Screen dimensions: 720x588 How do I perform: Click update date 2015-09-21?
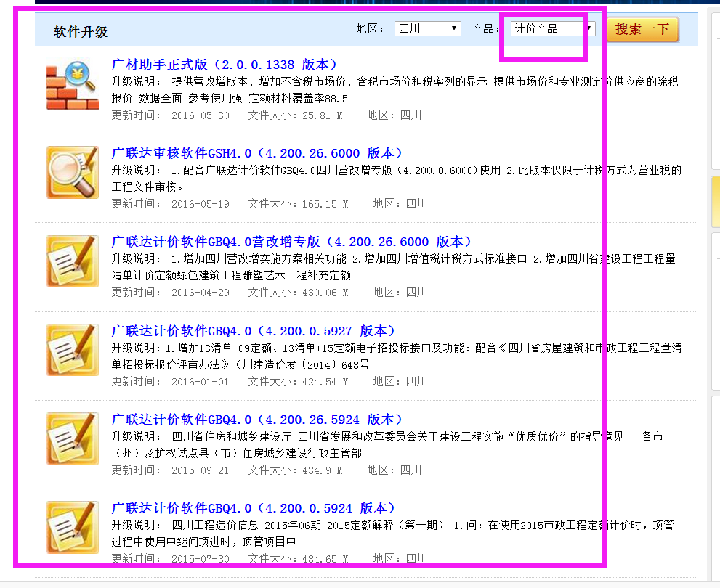201,470
